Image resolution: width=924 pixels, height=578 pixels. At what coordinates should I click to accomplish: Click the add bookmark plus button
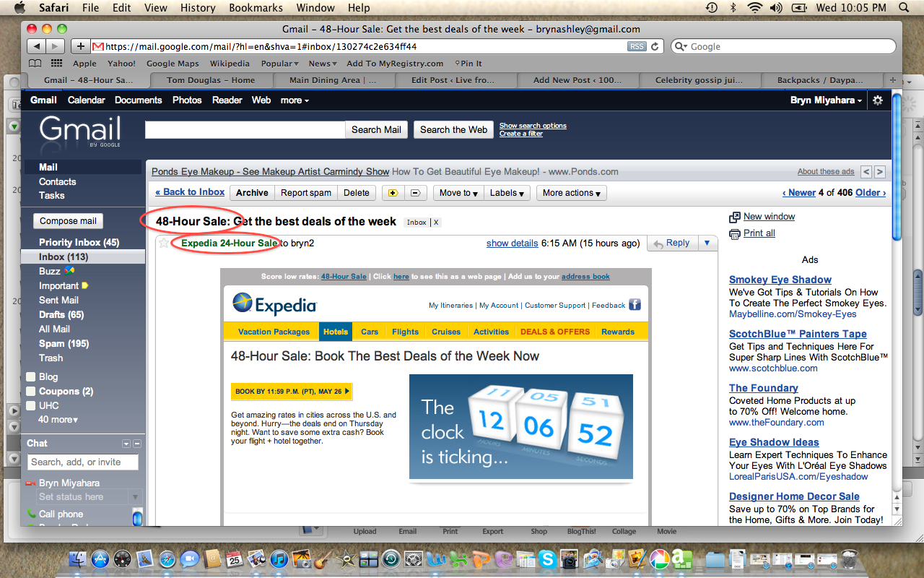click(x=80, y=46)
